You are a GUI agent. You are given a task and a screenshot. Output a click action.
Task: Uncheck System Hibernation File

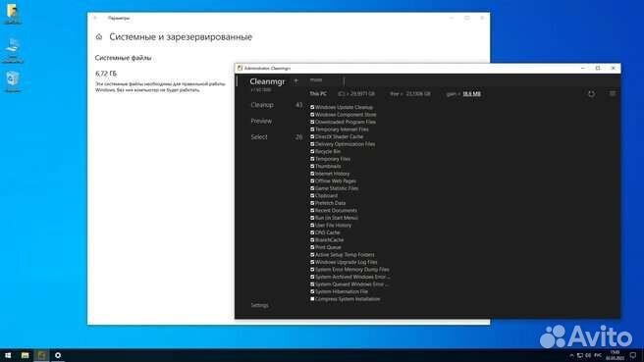[x=312, y=291]
